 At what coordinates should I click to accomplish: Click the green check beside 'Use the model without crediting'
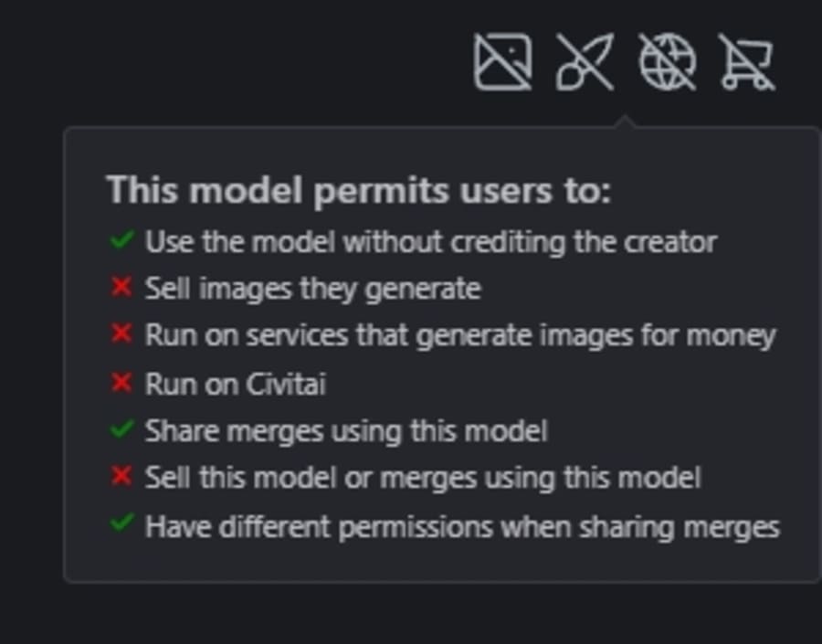pyautogui.click(x=121, y=241)
